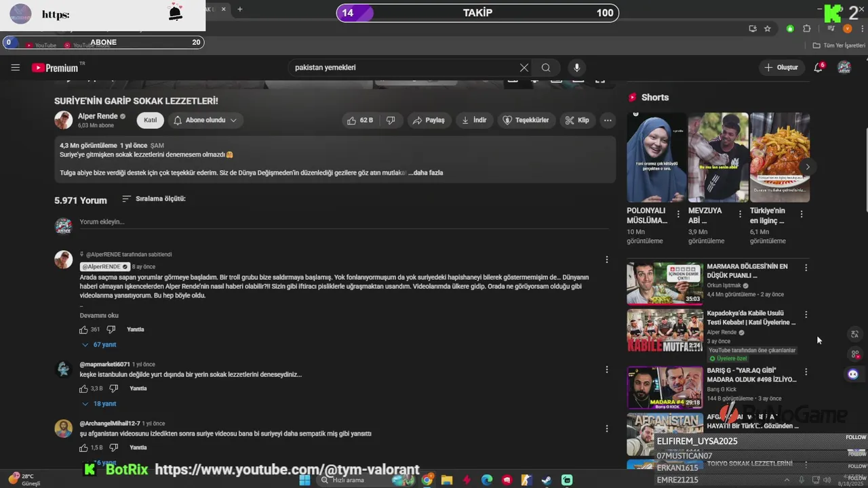This screenshot has height=488, width=868.
Task: Like the video with 62 B
Action: click(360, 120)
